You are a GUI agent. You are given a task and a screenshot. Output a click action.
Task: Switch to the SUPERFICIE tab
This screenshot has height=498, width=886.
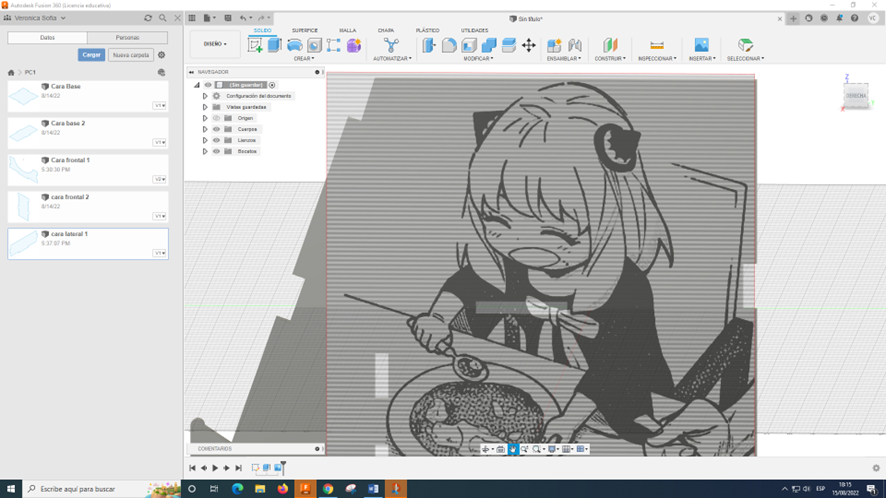point(305,31)
